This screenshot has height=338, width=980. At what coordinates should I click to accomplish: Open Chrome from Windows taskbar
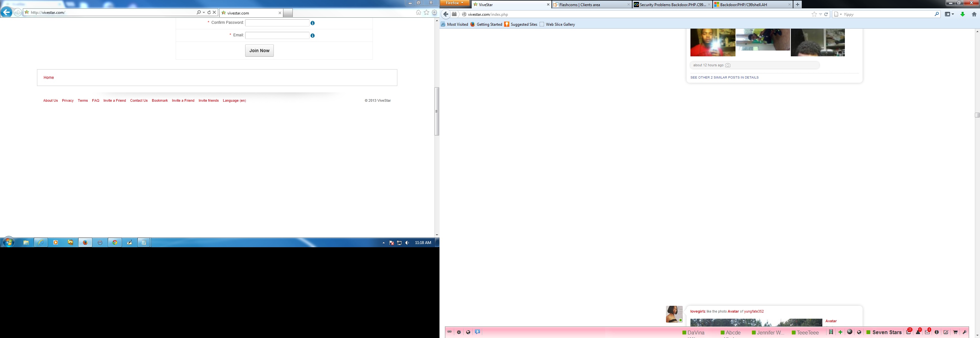[115, 242]
